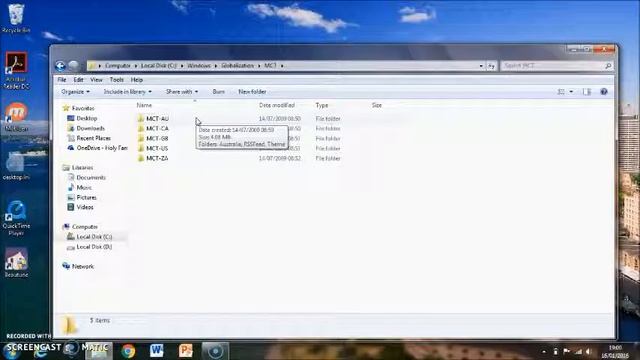
Task: Select Local Disk (C:) in navigation pane
Action: (94, 237)
